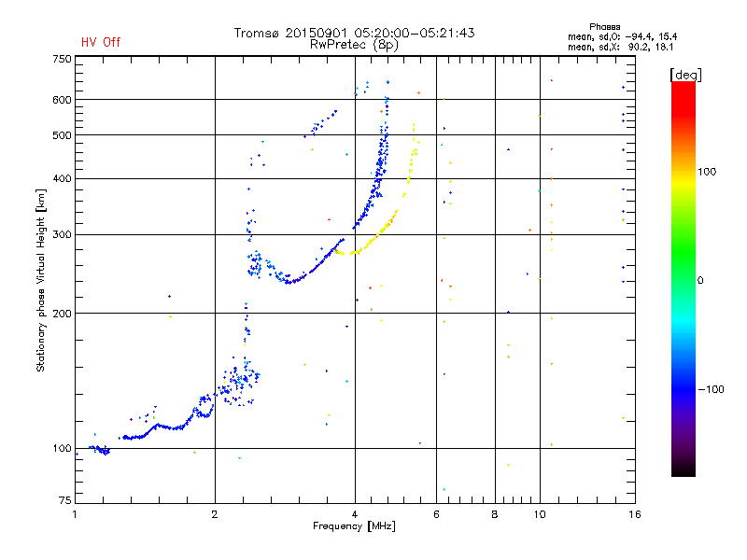Click the phase colorbar gradient
The width and height of the screenshot is (747, 560).
[684, 279]
